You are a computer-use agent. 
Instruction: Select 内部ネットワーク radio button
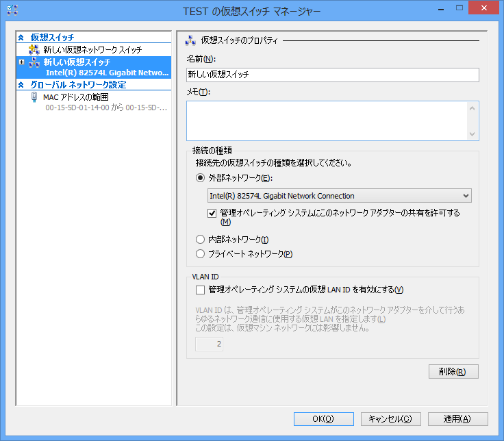click(200, 239)
